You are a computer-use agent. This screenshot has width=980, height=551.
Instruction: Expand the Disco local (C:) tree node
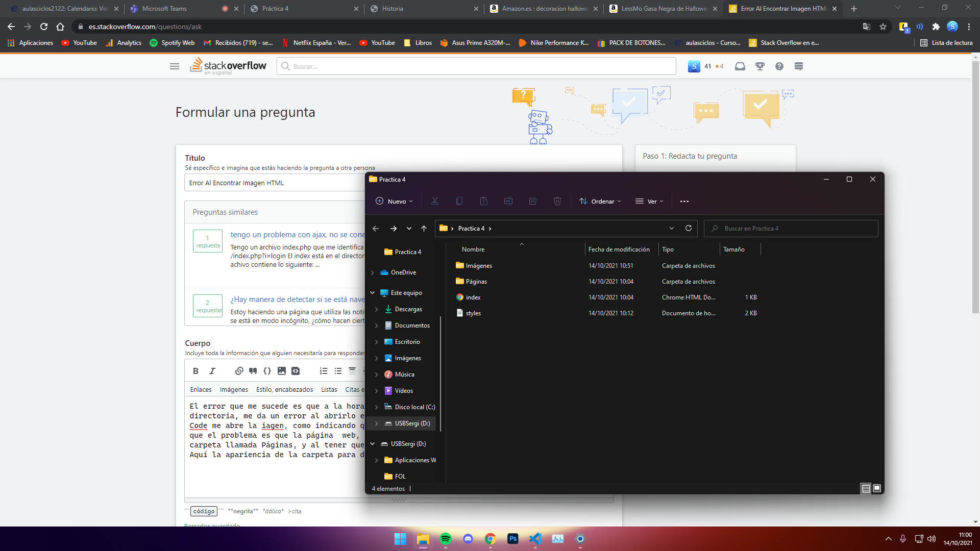click(377, 407)
